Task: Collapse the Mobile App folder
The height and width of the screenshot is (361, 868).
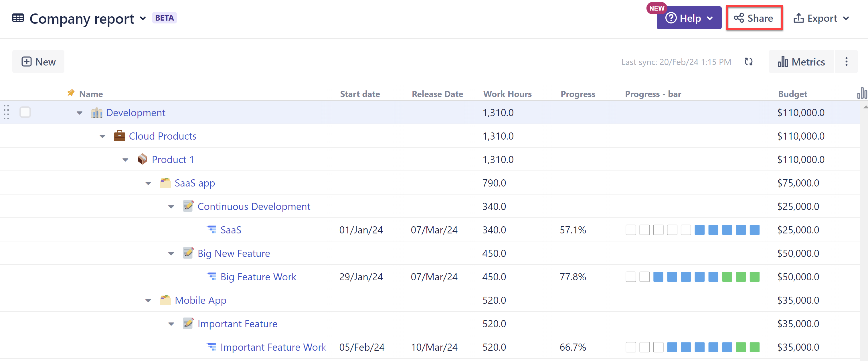Action: [x=148, y=300]
